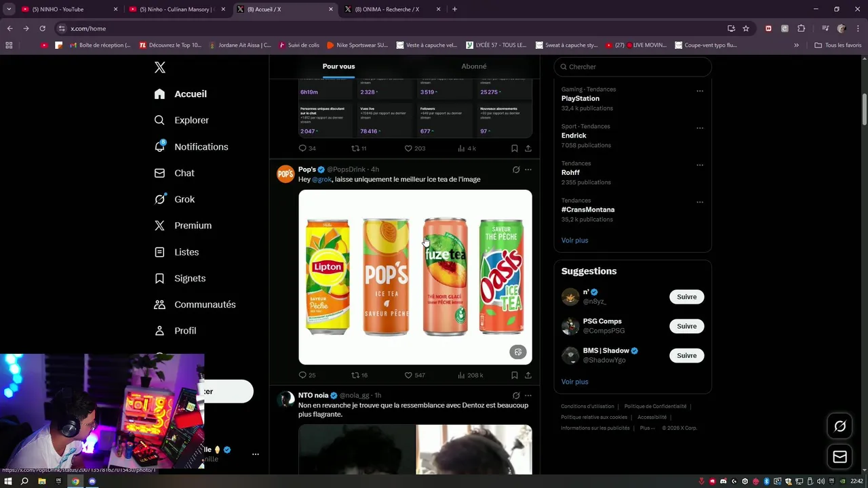
Task: Open Pop's profile avatar
Action: [x=285, y=174]
